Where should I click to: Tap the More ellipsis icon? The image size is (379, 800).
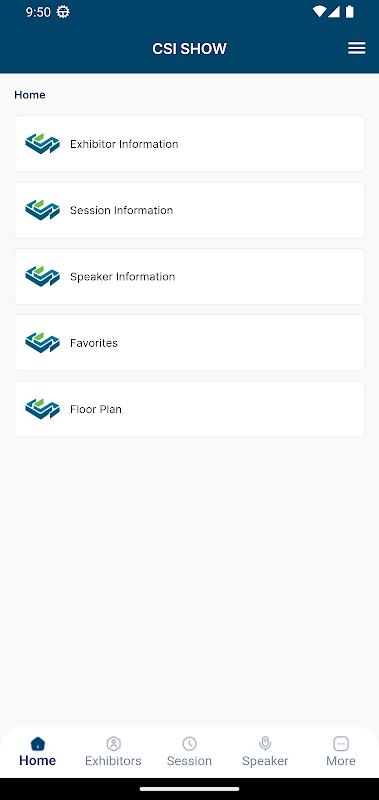click(x=341, y=743)
